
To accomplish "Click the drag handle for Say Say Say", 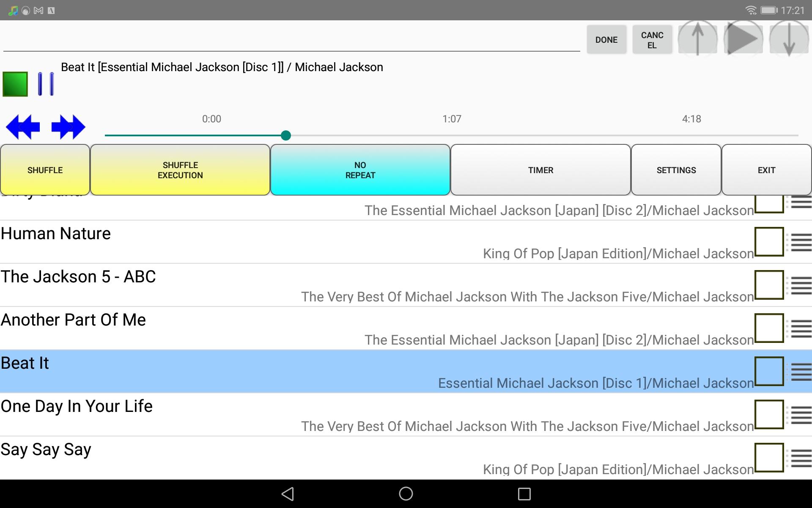I will (799, 458).
